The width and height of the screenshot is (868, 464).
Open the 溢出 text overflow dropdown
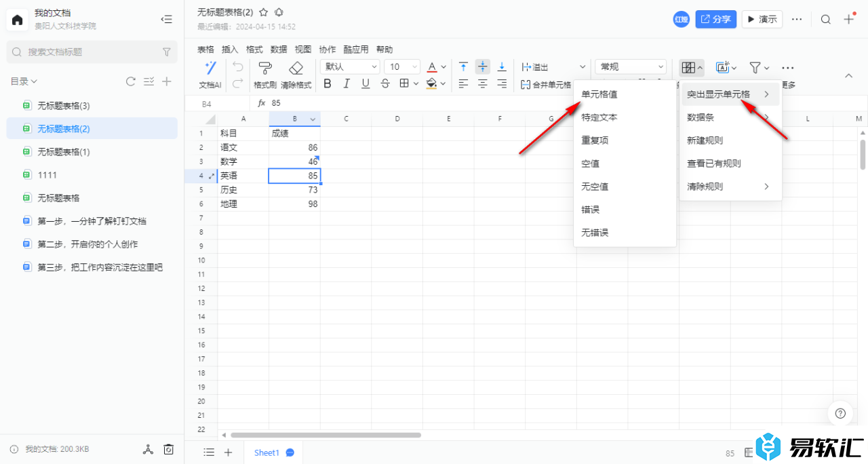553,66
